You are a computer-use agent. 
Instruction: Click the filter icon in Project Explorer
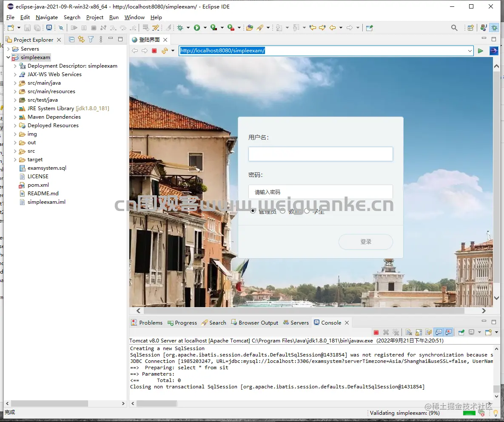(91, 40)
